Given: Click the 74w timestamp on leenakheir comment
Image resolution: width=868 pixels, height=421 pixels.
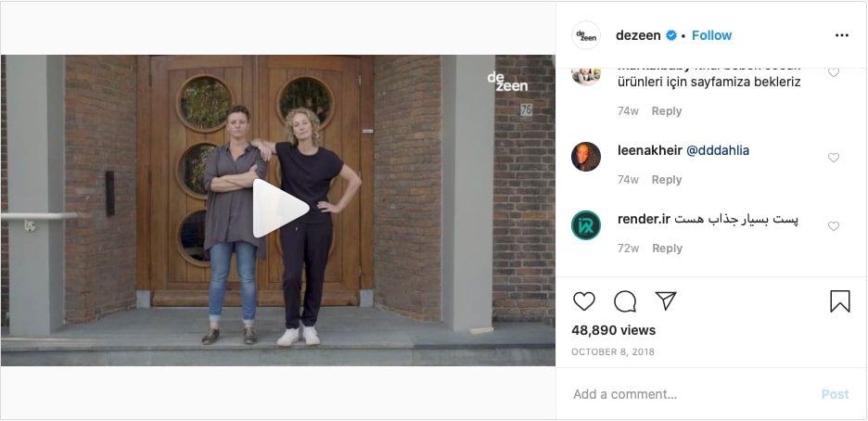Looking at the screenshot, I should pyautogui.click(x=628, y=180).
